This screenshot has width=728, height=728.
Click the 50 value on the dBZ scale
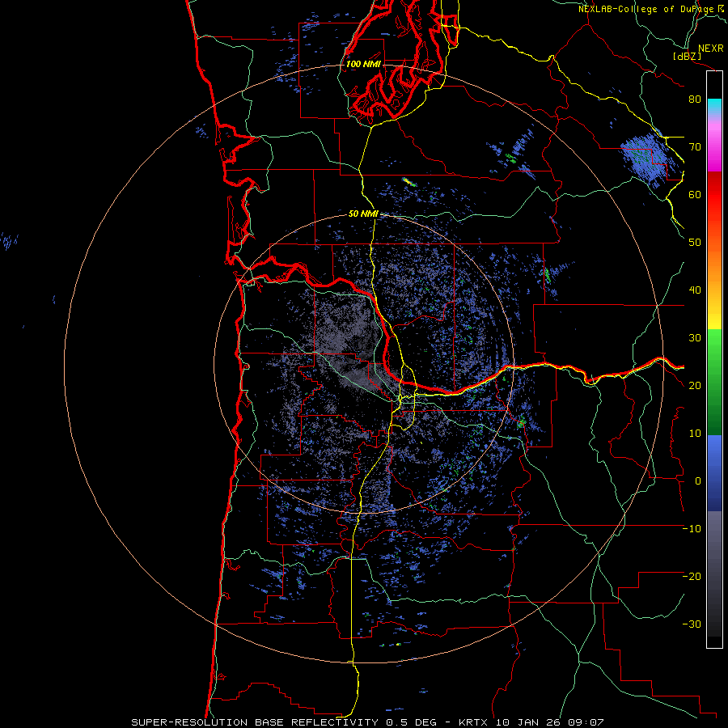[x=695, y=243]
